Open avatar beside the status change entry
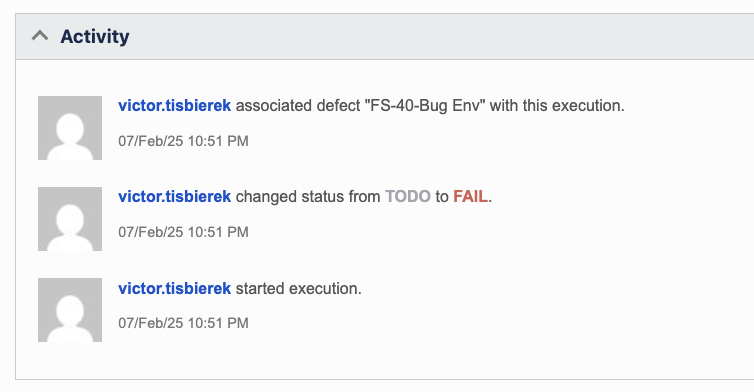 tap(70, 219)
